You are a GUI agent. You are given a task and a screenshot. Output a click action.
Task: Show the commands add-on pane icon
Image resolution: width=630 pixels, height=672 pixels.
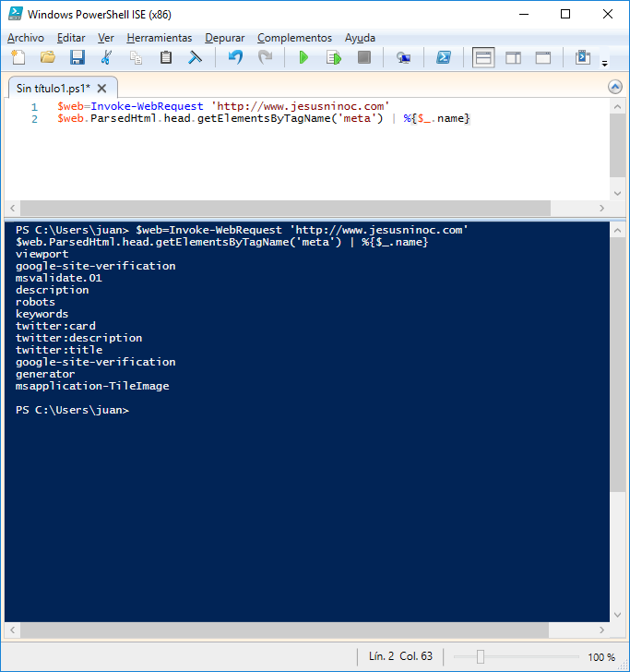coord(583,57)
